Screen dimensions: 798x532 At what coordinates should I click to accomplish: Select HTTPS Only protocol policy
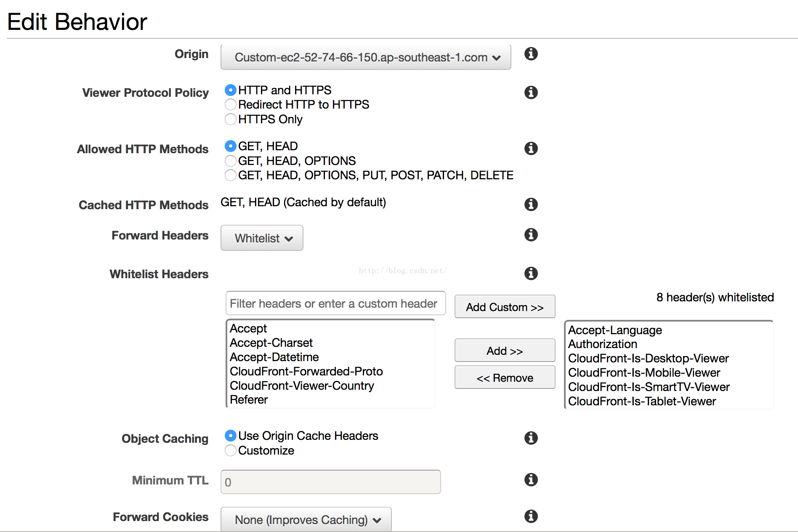(x=230, y=119)
